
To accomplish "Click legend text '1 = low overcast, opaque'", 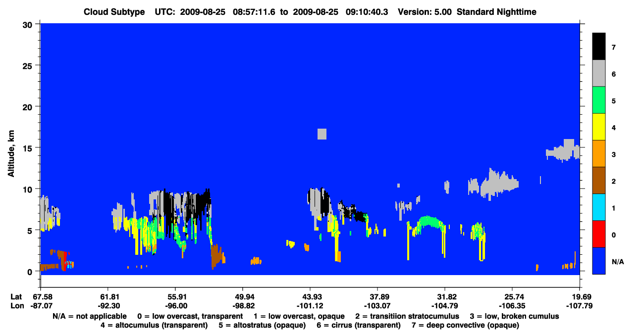I will point(299,316).
